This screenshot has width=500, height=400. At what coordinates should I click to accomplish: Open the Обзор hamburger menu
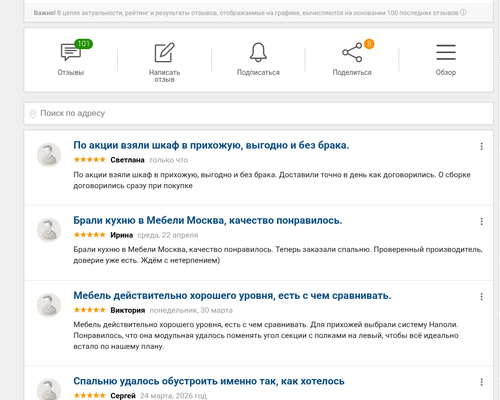click(446, 52)
